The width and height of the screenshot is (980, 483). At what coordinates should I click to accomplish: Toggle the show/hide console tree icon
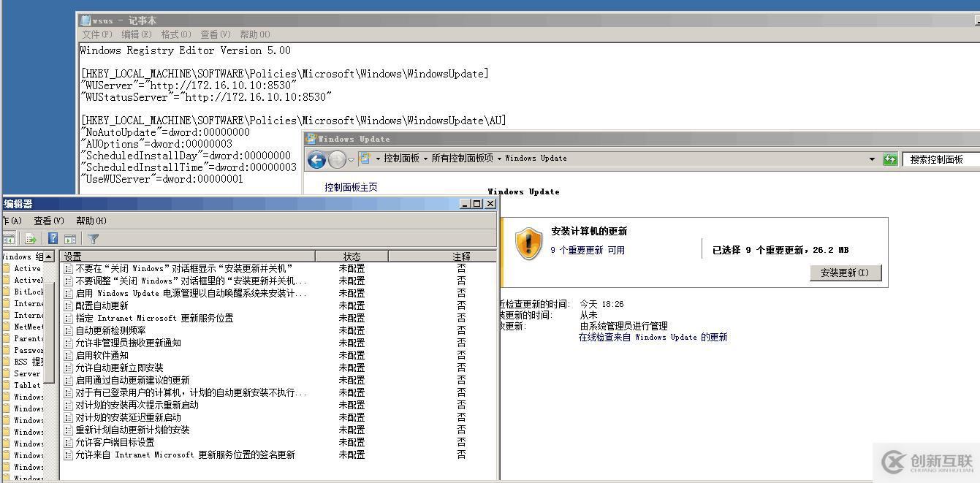(10, 238)
